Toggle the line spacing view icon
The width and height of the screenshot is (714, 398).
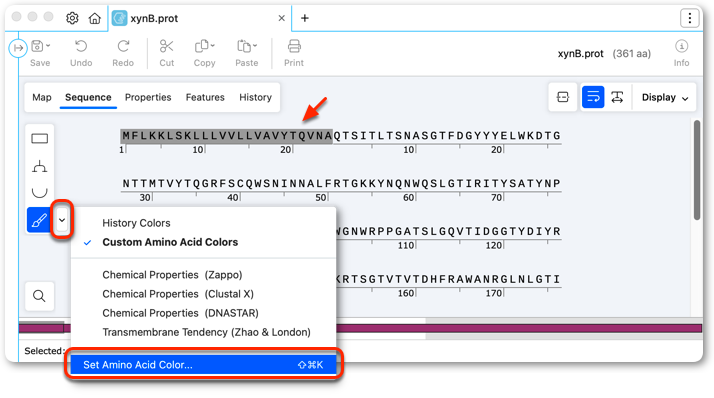[x=617, y=97]
